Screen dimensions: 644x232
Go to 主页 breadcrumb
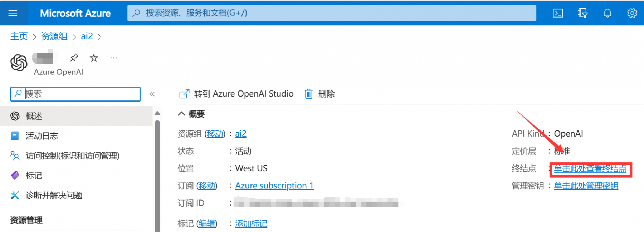[x=19, y=36]
